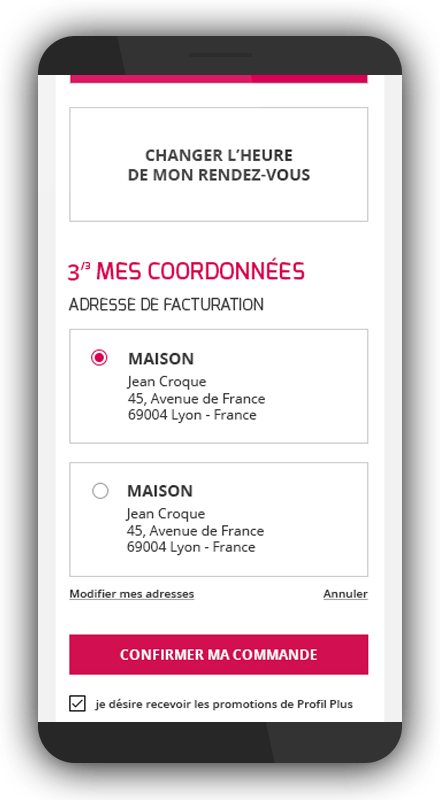Click the 69004 Lyon - France line in the unselected card
The height and width of the screenshot is (800, 440).
191,547
